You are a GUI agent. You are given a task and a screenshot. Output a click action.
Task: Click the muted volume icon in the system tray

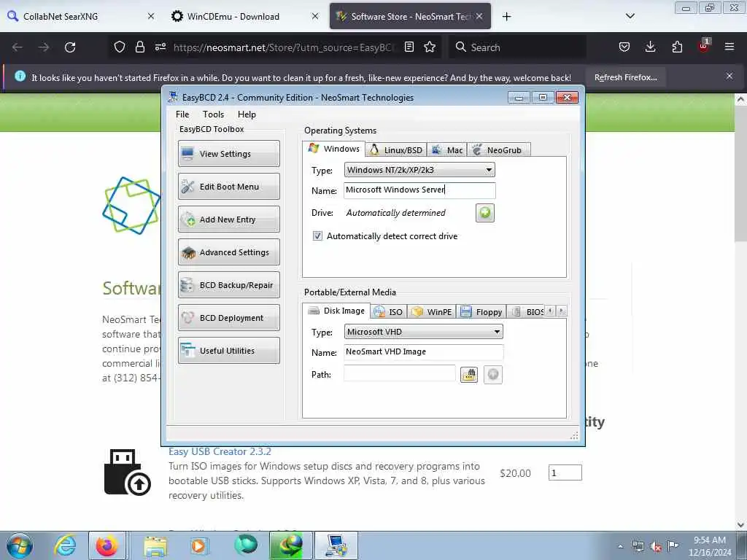click(656, 547)
